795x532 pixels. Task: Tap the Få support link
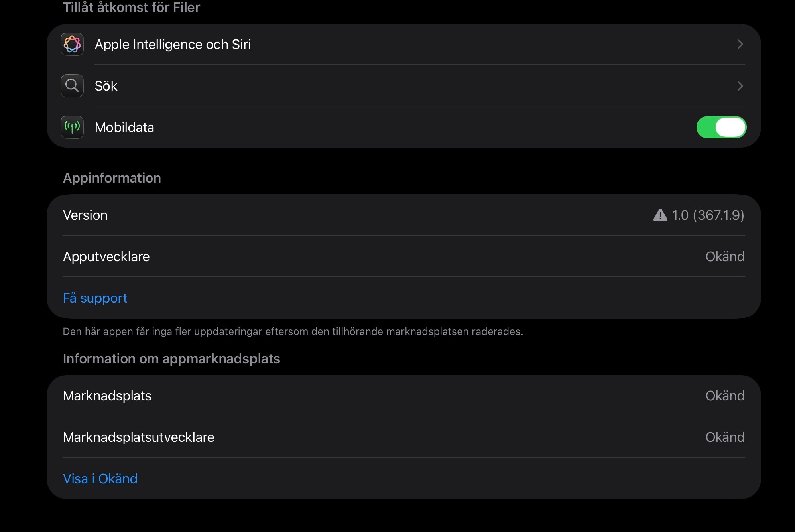95,298
